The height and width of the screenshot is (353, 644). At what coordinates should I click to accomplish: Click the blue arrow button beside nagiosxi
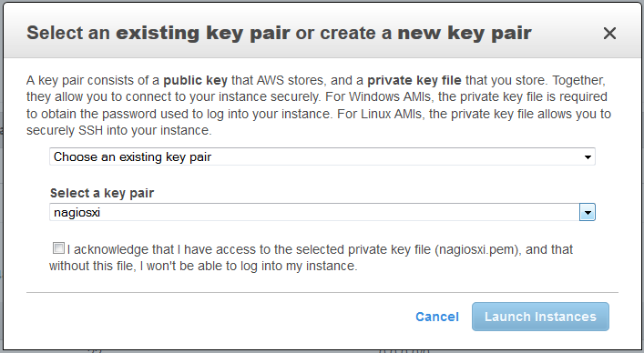(588, 212)
